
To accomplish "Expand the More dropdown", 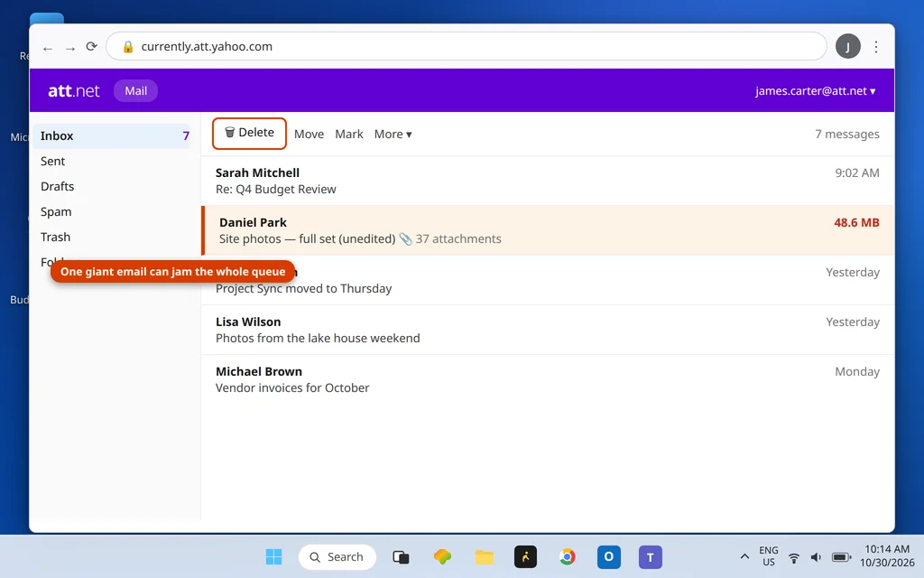I will [x=393, y=134].
